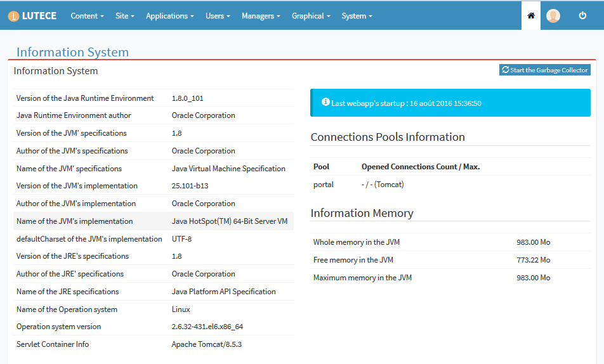Open the Users menu
Screen dimensions: 604x364
pos(218,16)
